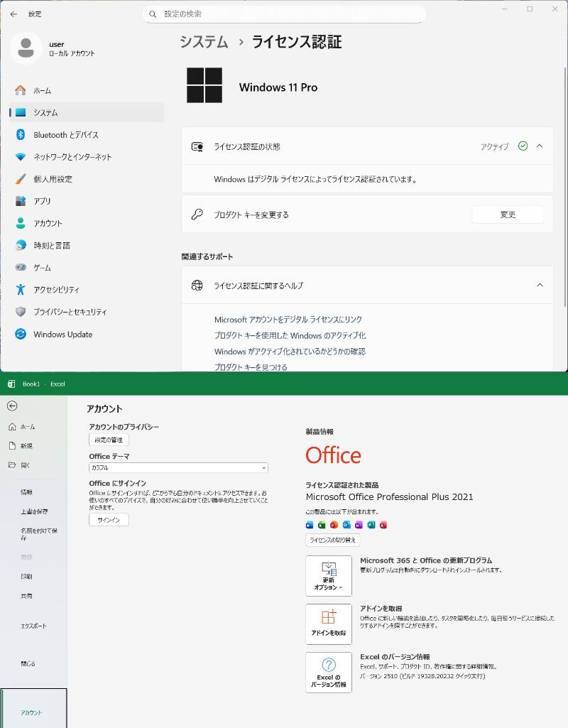Select アカウント tab in Excel backstage

click(33, 712)
